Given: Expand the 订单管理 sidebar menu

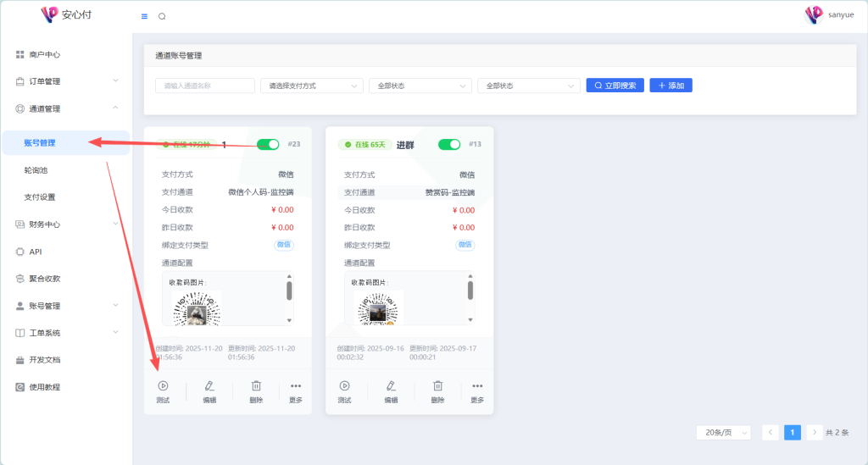Looking at the screenshot, I should click(66, 81).
